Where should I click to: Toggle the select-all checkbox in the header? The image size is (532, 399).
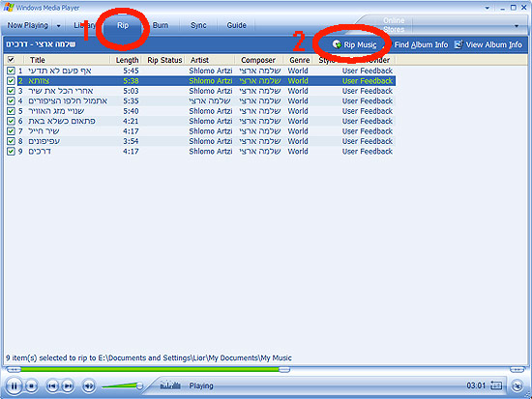point(11,60)
